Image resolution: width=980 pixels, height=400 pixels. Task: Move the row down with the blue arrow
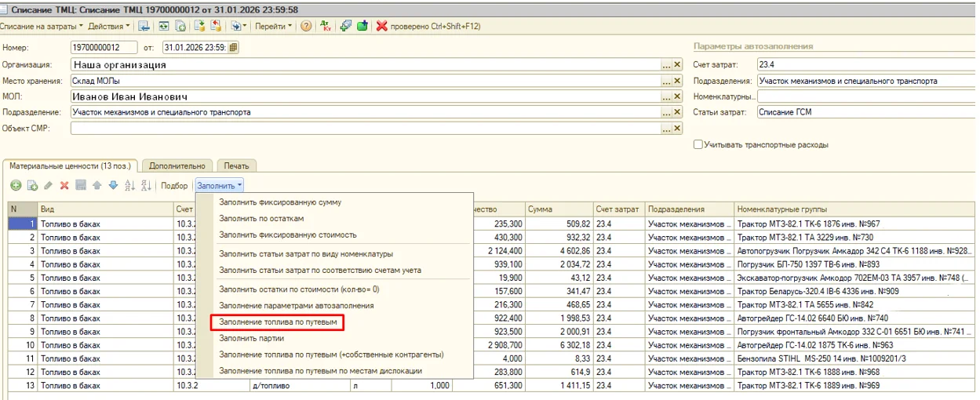pos(113,186)
